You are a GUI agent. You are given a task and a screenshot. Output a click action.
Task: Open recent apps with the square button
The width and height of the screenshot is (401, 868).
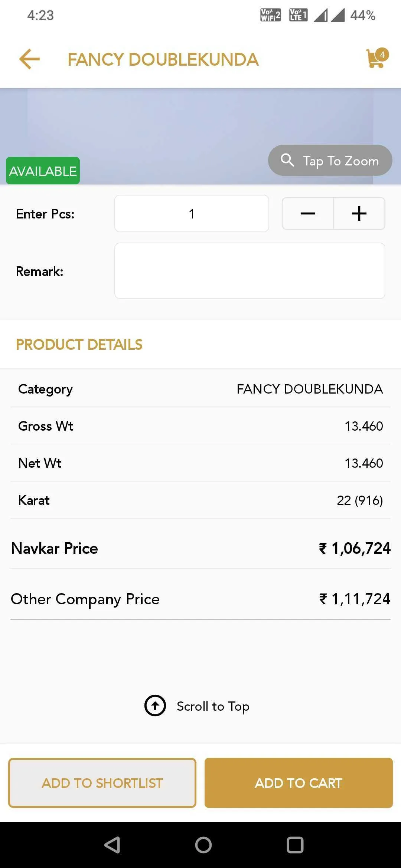pos(295,845)
